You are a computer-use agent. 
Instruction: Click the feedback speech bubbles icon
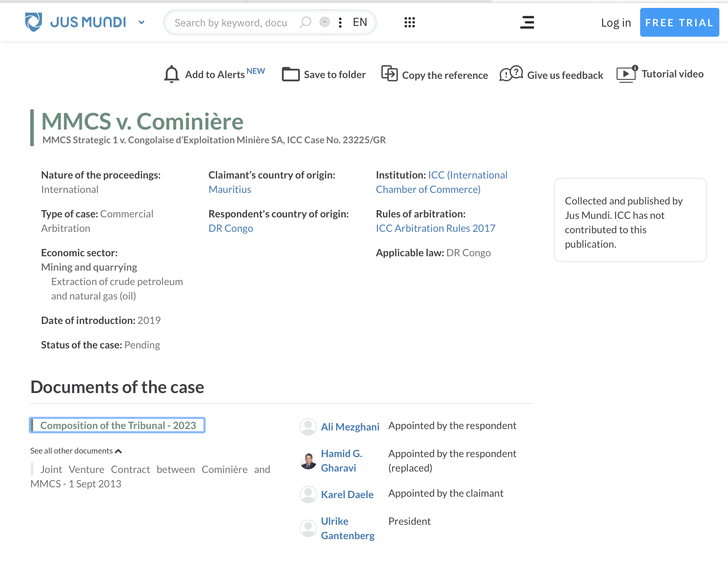tap(511, 73)
